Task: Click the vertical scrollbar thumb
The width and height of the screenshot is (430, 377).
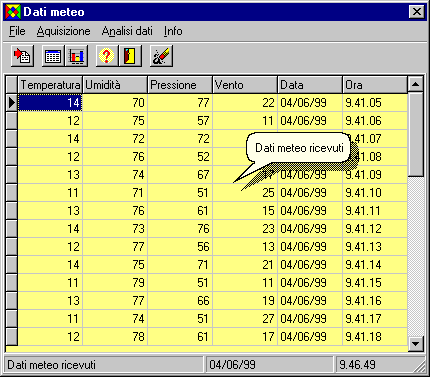Action: [x=416, y=134]
